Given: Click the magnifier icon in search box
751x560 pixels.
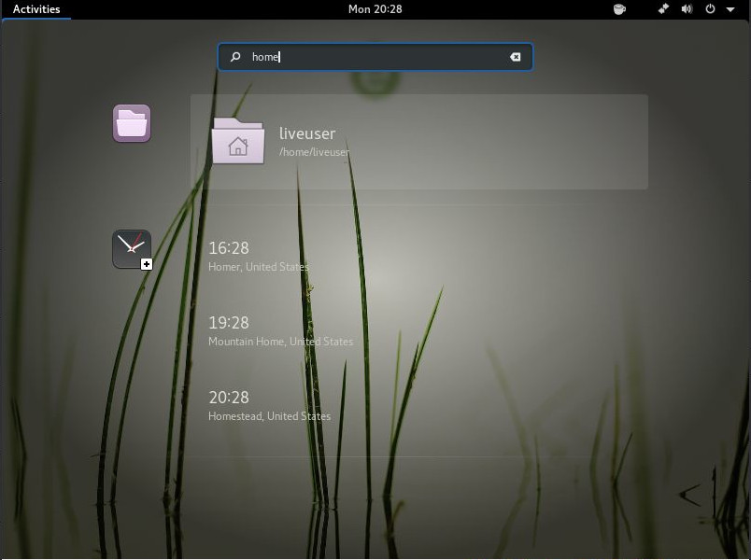Looking at the screenshot, I should (235, 57).
